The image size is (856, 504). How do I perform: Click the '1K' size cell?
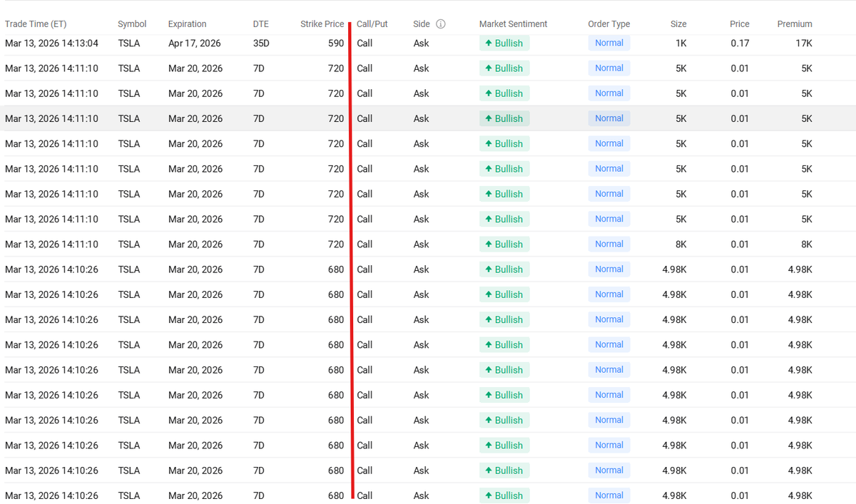(x=681, y=43)
